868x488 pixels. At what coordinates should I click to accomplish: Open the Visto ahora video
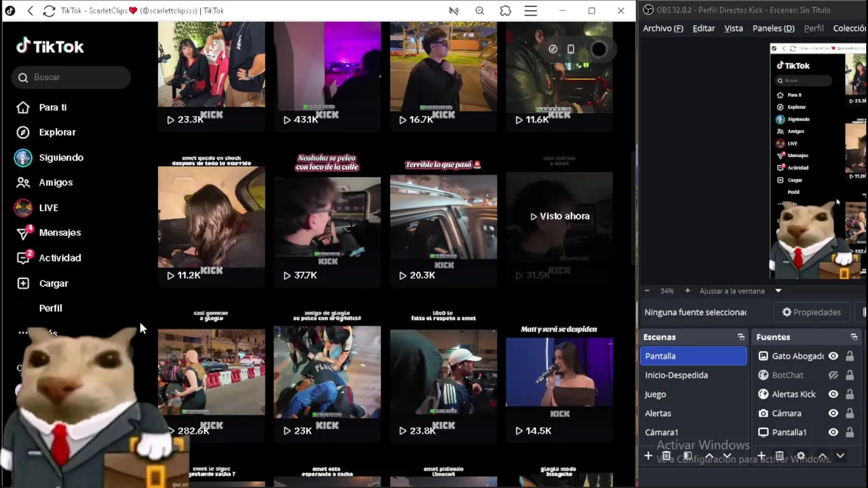tap(559, 216)
